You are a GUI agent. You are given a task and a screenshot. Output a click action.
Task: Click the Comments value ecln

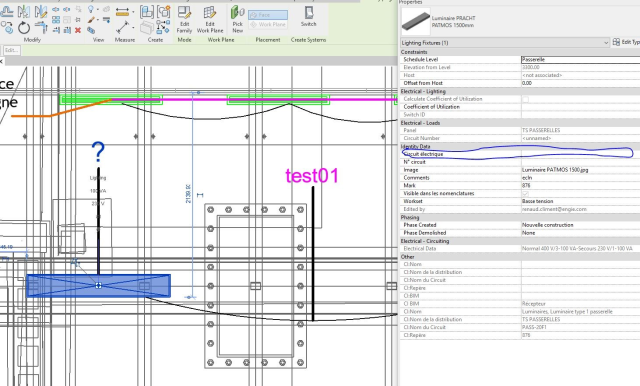(527, 178)
